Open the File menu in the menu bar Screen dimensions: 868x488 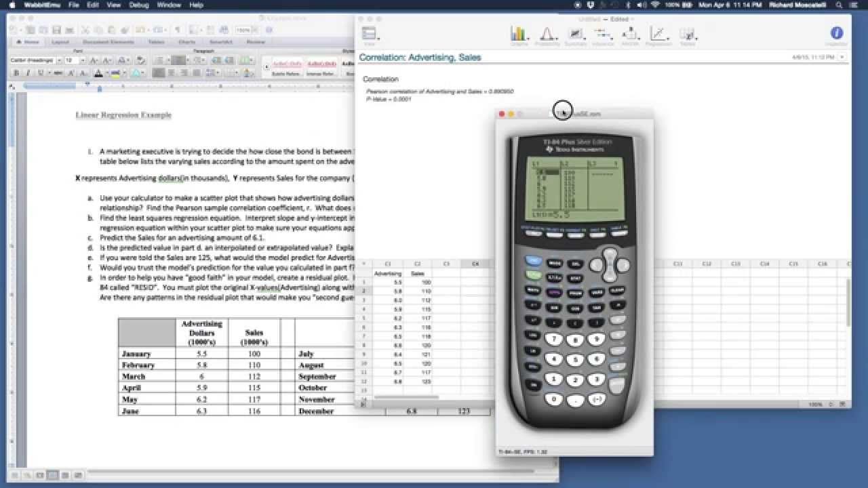tap(73, 5)
